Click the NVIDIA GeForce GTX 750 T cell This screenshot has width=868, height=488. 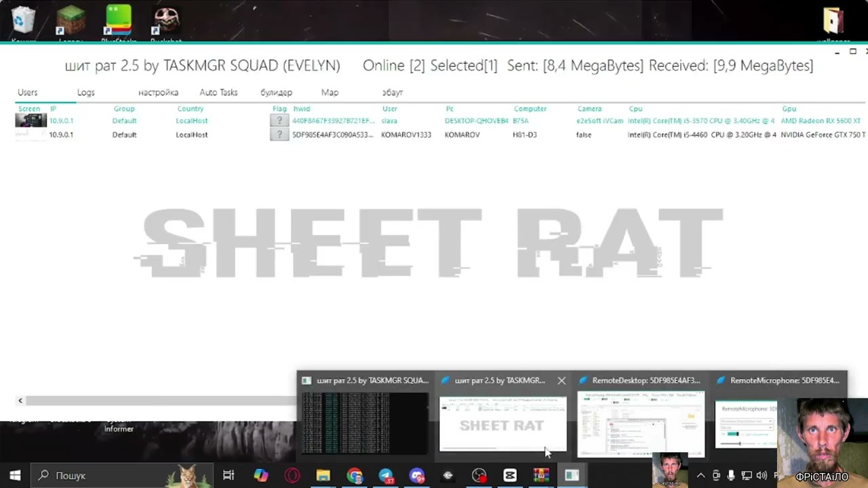click(x=823, y=135)
